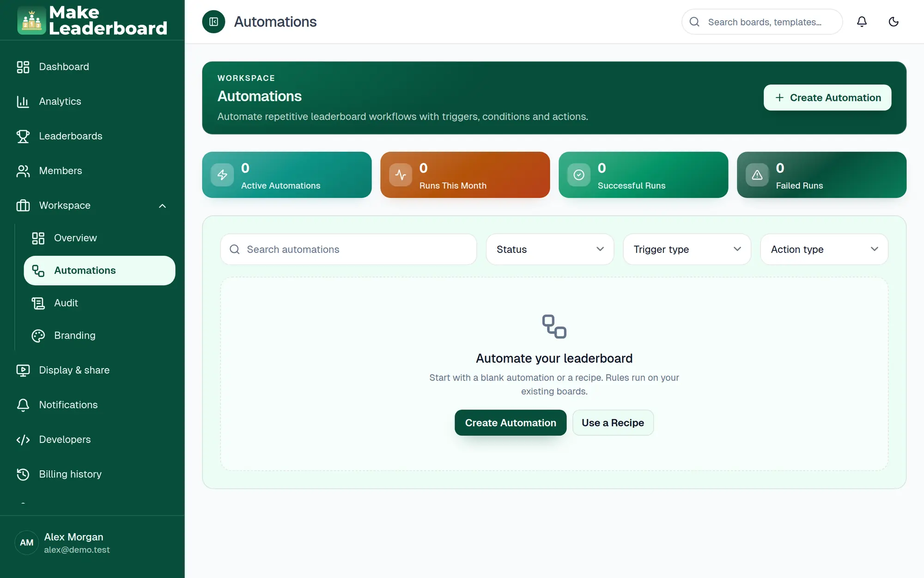Click Create Automation in the header banner
The image size is (924, 578).
click(x=827, y=98)
